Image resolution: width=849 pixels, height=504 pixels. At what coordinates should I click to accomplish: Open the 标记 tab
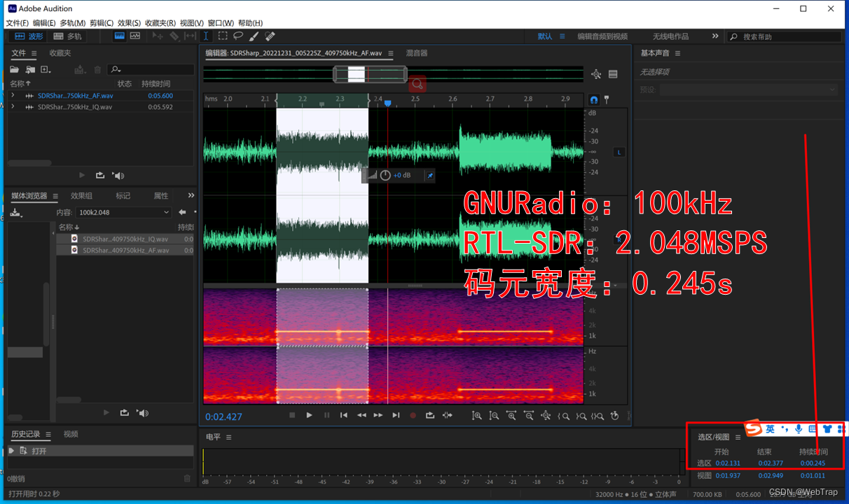(123, 196)
